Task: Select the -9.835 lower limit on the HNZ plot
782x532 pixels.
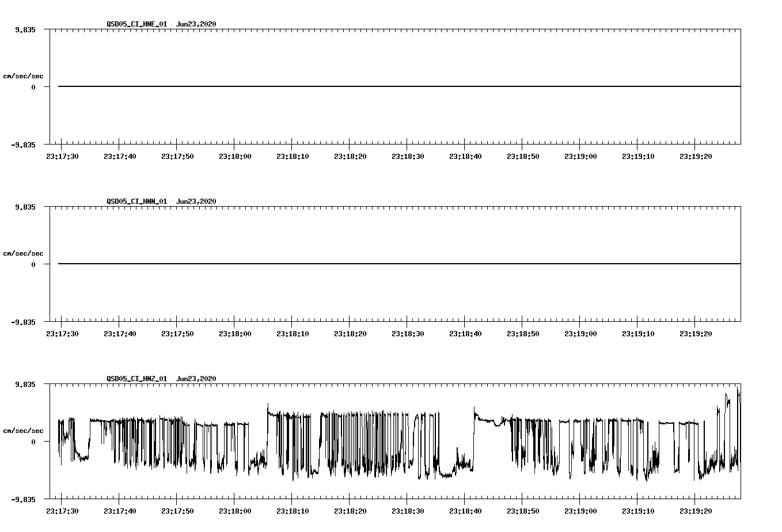Action: click(23, 499)
